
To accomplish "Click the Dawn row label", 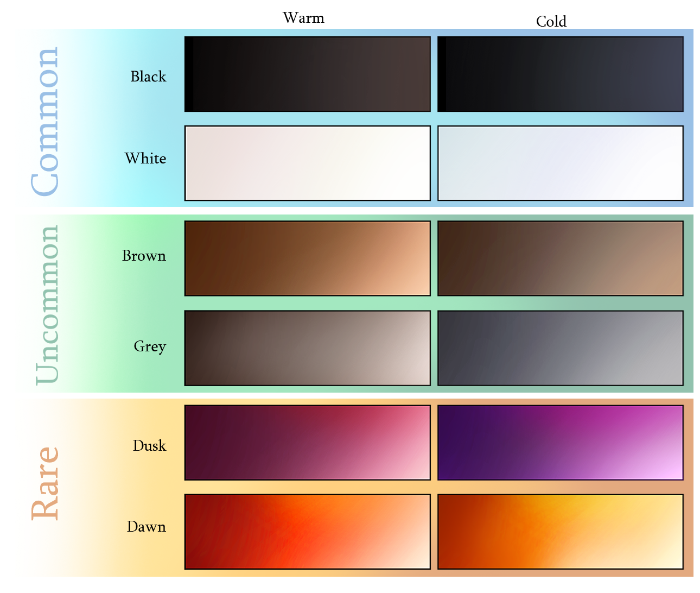I will tap(147, 526).
